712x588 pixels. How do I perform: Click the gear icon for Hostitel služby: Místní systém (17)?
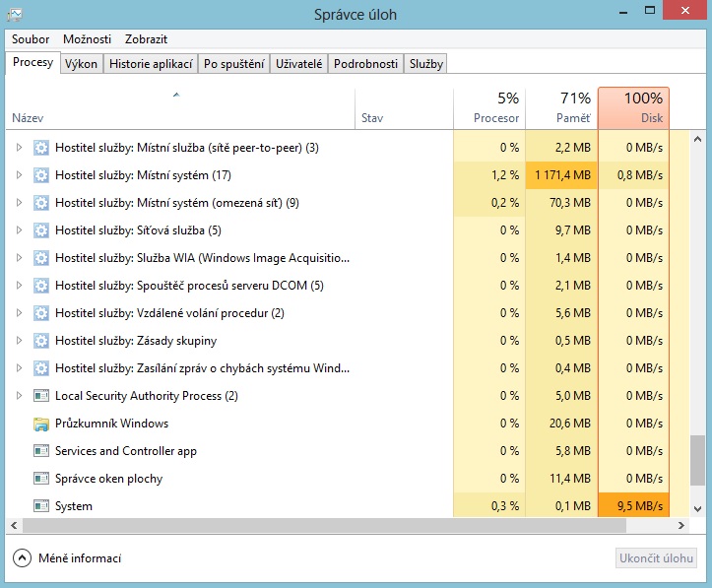(41, 175)
